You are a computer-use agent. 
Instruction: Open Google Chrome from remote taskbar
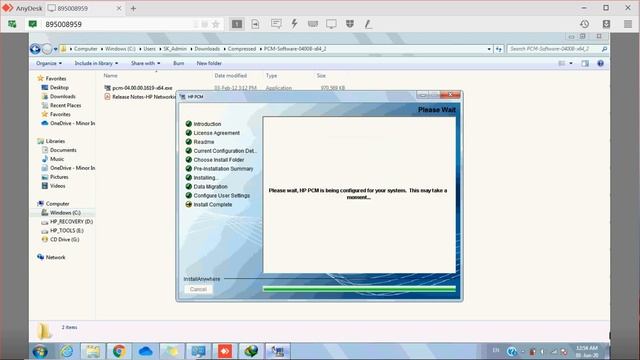pyautogui.click(x=119, y=351)
